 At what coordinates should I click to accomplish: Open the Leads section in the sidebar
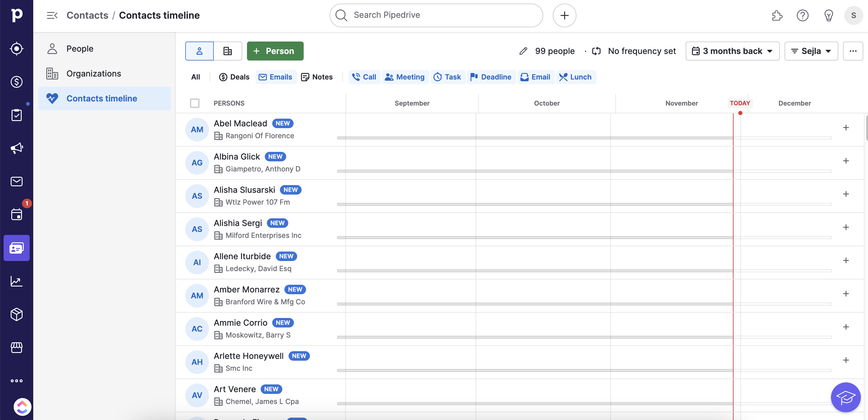(17, 49)
